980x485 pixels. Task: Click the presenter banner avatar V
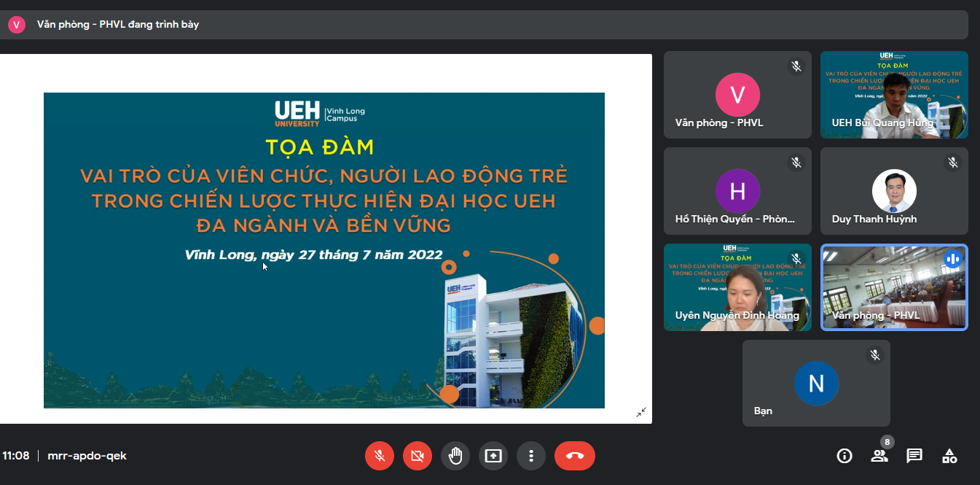(17, 25)
